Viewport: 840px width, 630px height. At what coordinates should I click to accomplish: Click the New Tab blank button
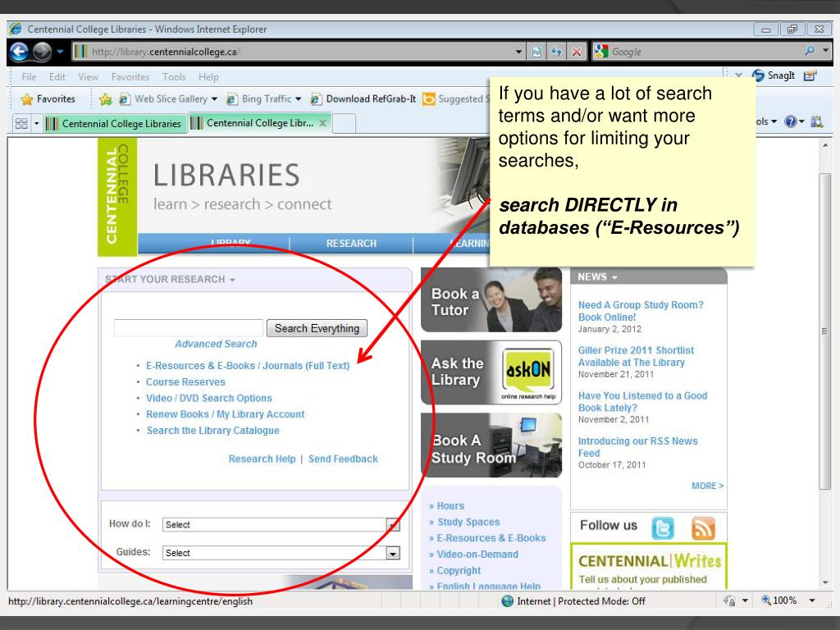[345, 123]
